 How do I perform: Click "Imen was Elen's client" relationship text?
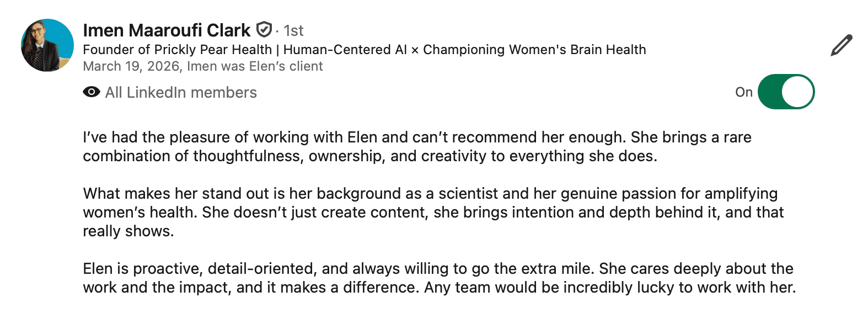(255, 66)
